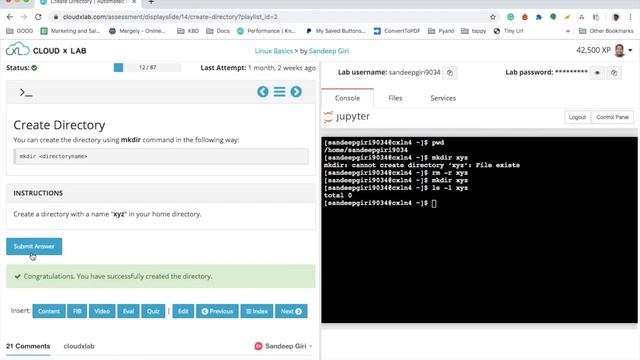Click the mkdir directoryname code box
The width and height of the screenshot is (640, 360).
tap(161, 156)
